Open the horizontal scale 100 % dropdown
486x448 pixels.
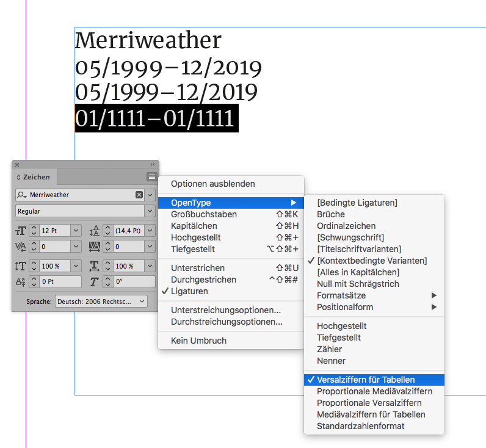[150, 266]
